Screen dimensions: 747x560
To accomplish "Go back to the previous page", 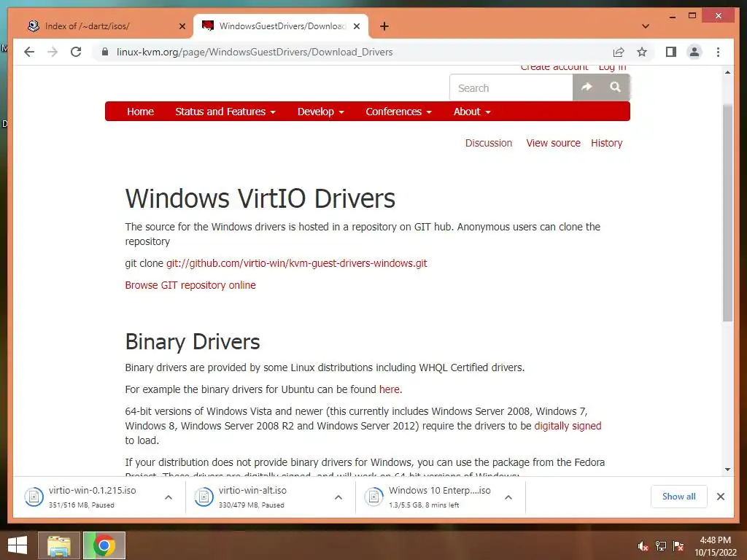I will (29, 52).
